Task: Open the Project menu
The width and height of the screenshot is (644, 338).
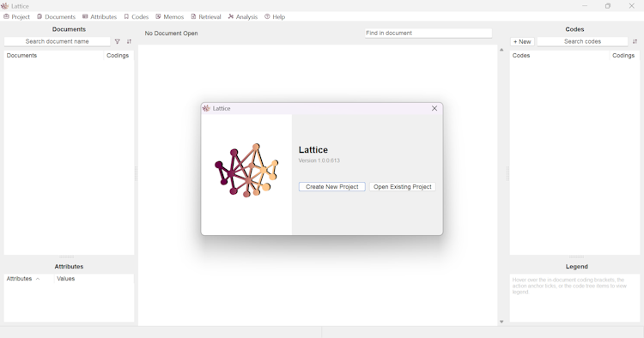Action: [x=17, y=17]
